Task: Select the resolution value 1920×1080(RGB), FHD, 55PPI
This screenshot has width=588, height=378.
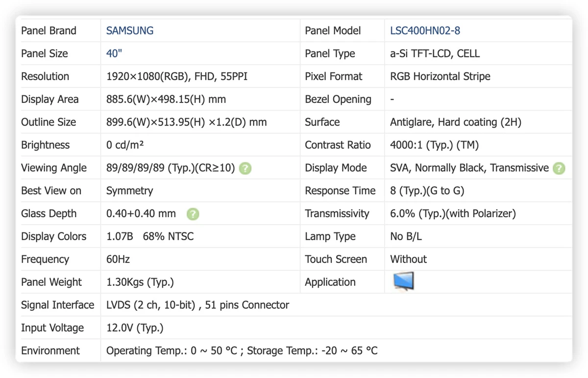Action: tap(177, 76)
